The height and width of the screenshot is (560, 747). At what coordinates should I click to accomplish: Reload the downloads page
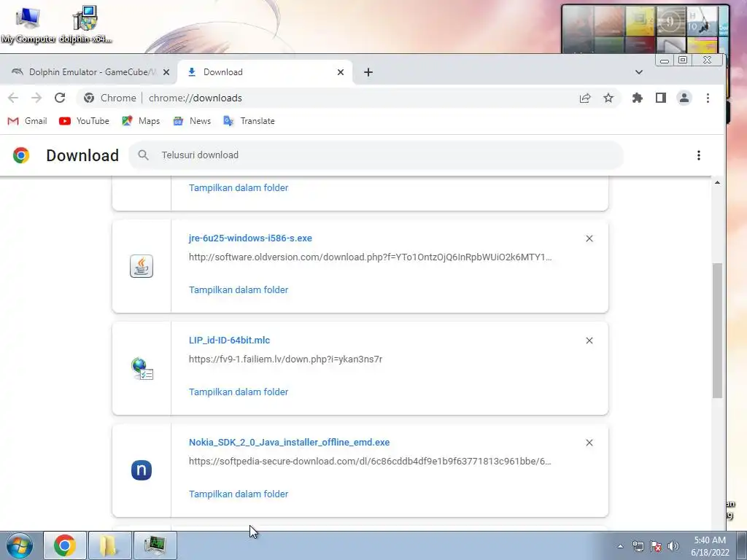60,98
